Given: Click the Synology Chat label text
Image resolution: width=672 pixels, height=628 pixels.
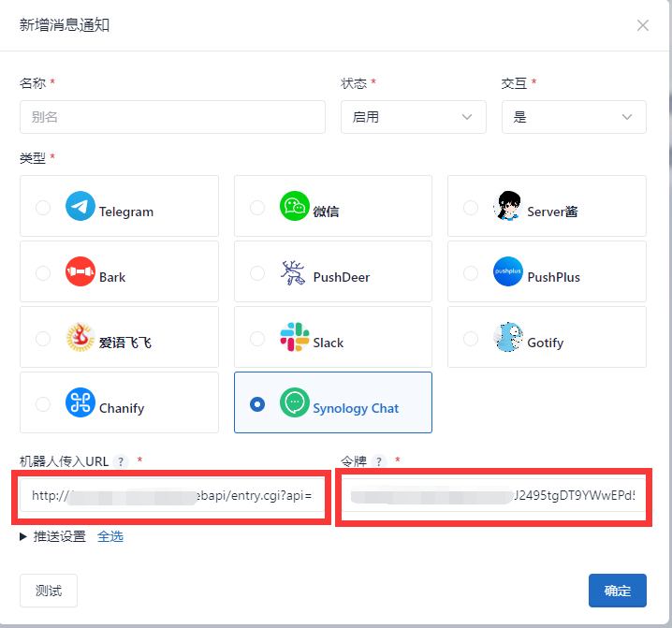Looking at the screenshot, I should click(356, 408).
